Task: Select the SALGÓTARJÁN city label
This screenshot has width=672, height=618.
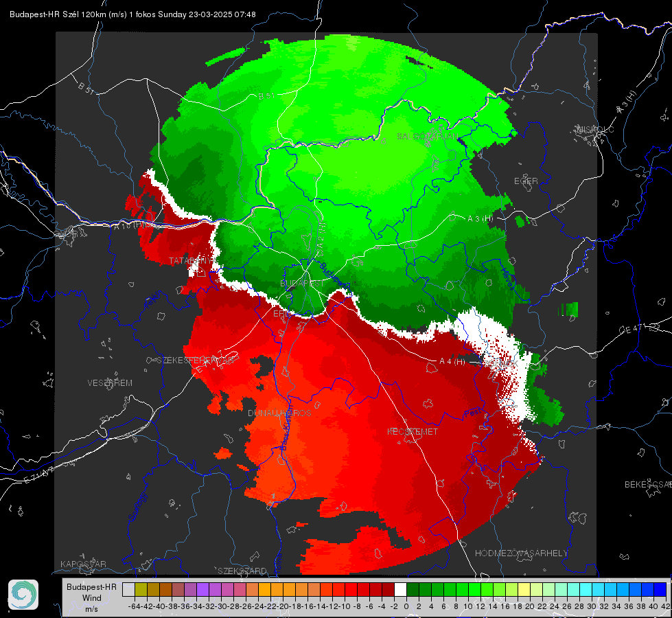Action: click(427, 137)
